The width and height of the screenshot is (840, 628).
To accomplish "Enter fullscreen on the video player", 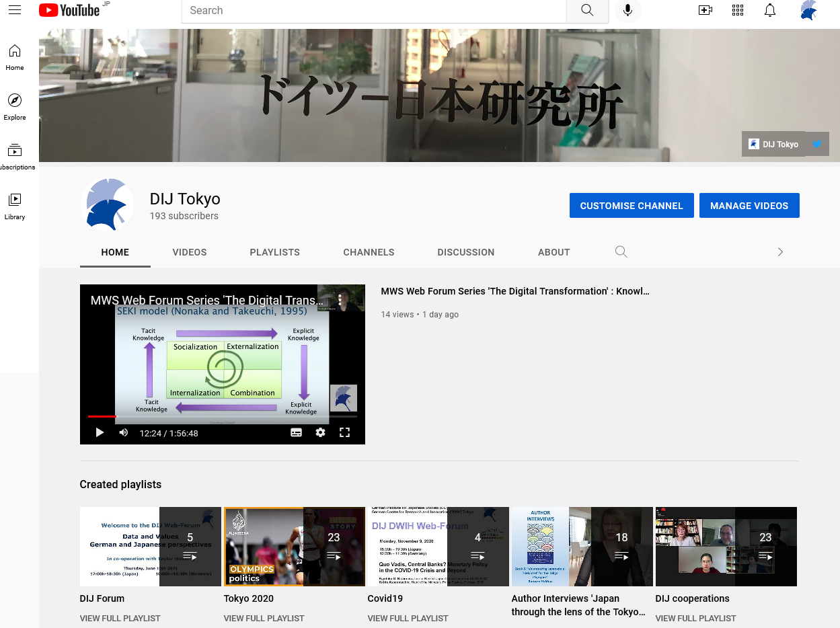I will 344,432.
